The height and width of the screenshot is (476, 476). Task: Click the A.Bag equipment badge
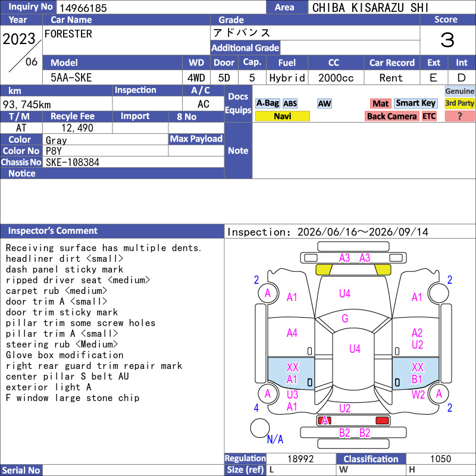click(x=267, y=104)
